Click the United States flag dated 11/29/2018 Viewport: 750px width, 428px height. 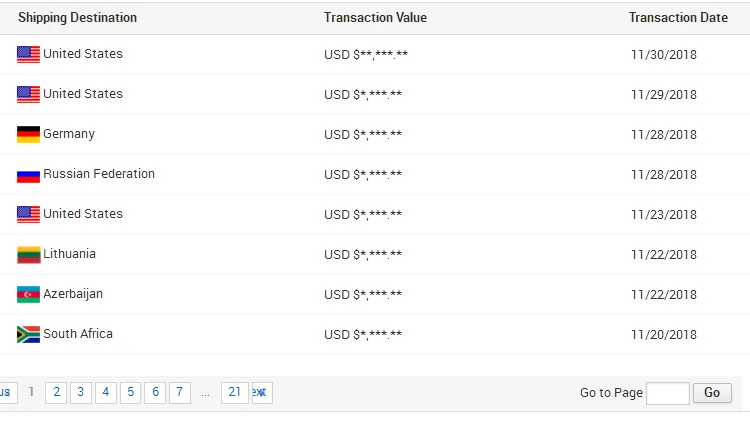[28, 95]
